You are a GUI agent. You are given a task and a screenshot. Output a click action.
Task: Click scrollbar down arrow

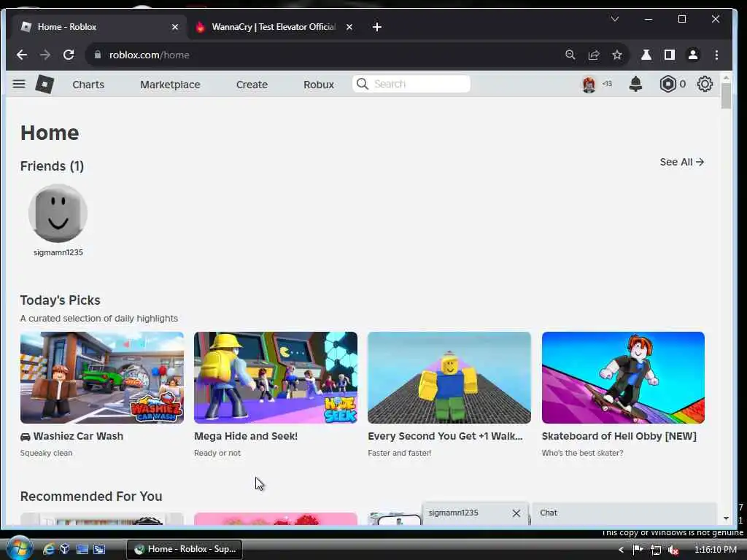pyautogui.click(x=726, y=518)
